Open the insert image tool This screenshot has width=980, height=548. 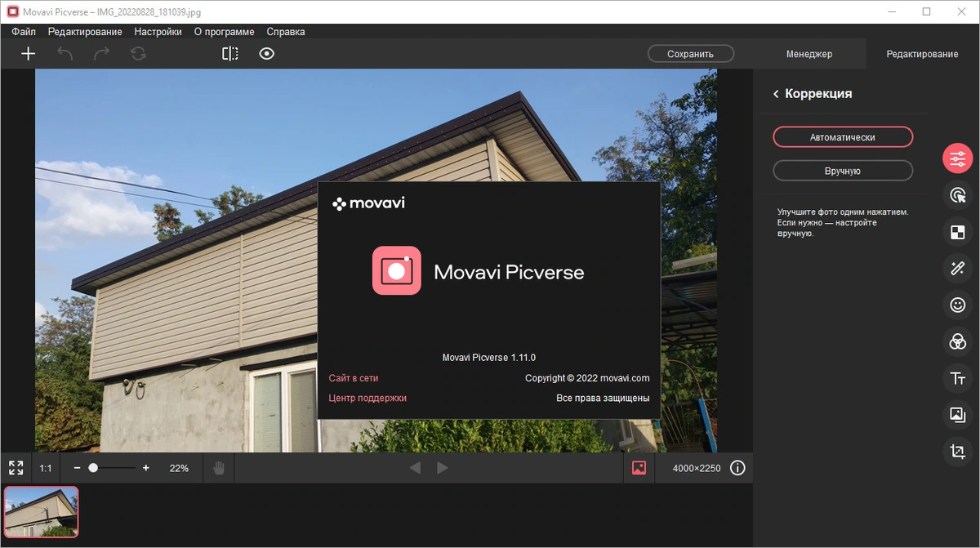(x=958, y=414)
